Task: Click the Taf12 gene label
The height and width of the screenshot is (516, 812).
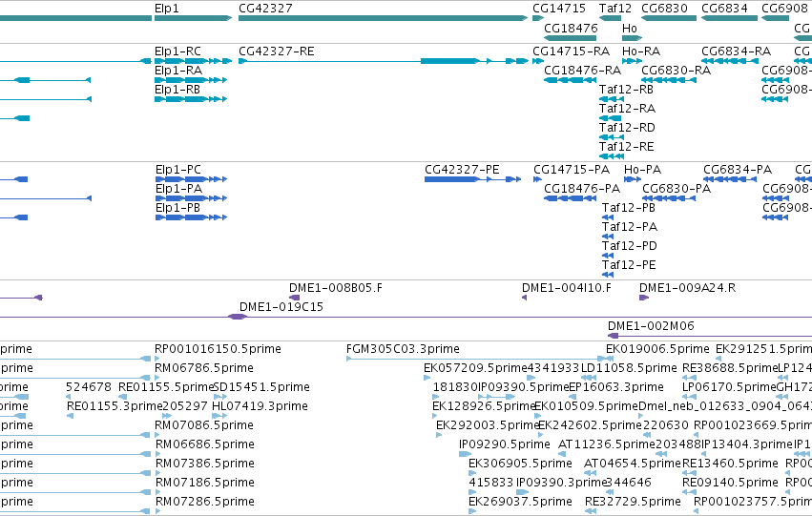Action: tap(615, 9)
